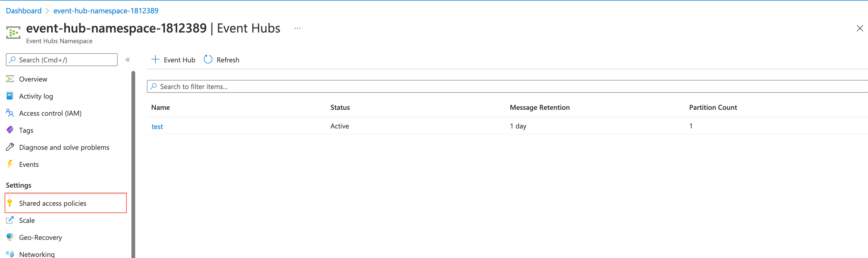The height and width of the screenshot is (258, 868).
Task: Click the Networking arrows icon
Action: 10,254
